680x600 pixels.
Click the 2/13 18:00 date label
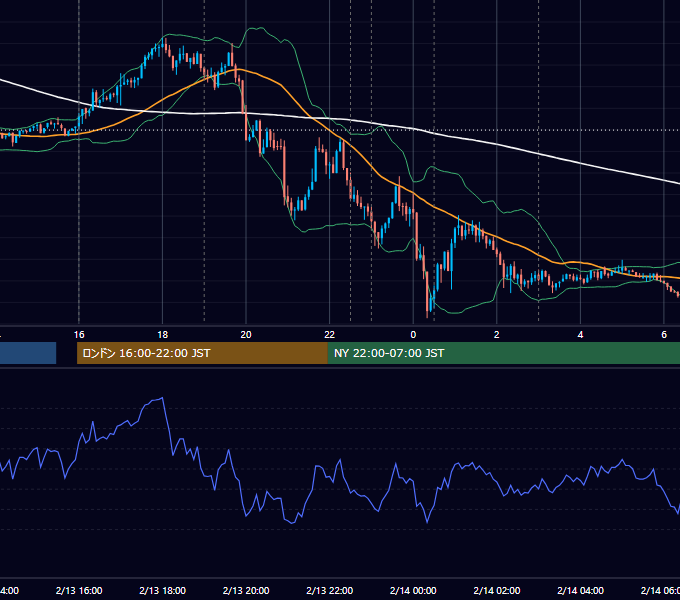(163, 590)
